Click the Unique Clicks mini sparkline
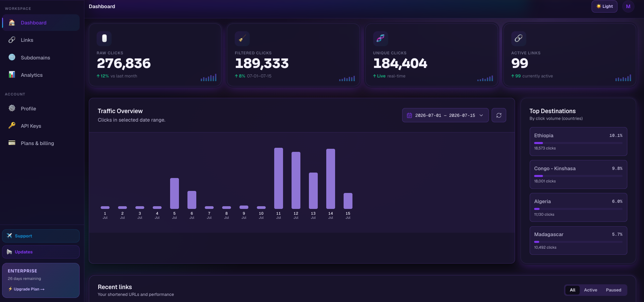The height and width of the screenshot is (302, 644). click(x=485, y=78)
